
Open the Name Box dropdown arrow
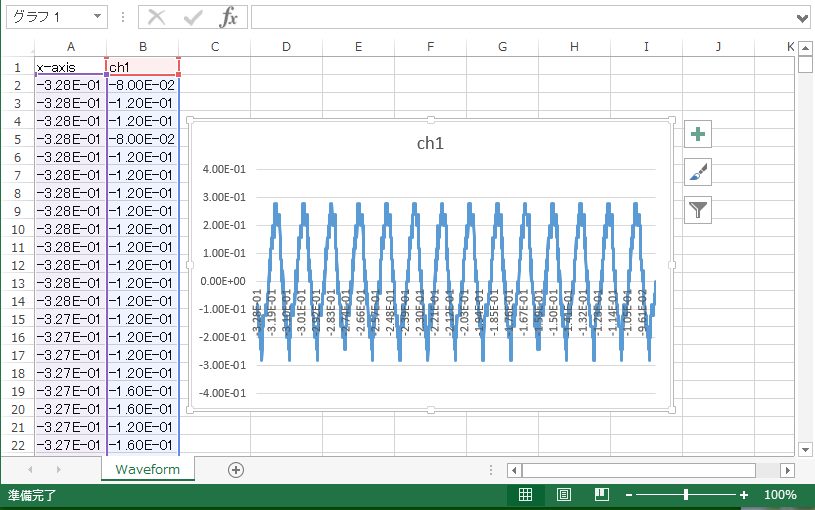(97, 17)
